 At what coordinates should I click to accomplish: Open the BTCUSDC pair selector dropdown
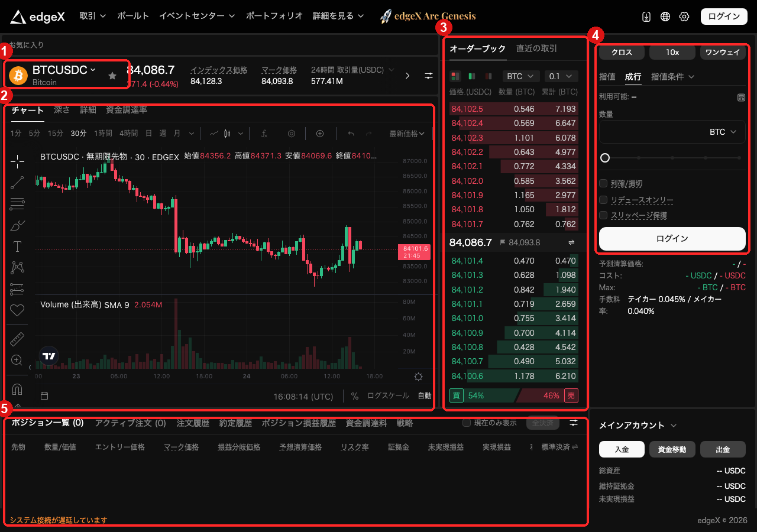coord(64,70)
